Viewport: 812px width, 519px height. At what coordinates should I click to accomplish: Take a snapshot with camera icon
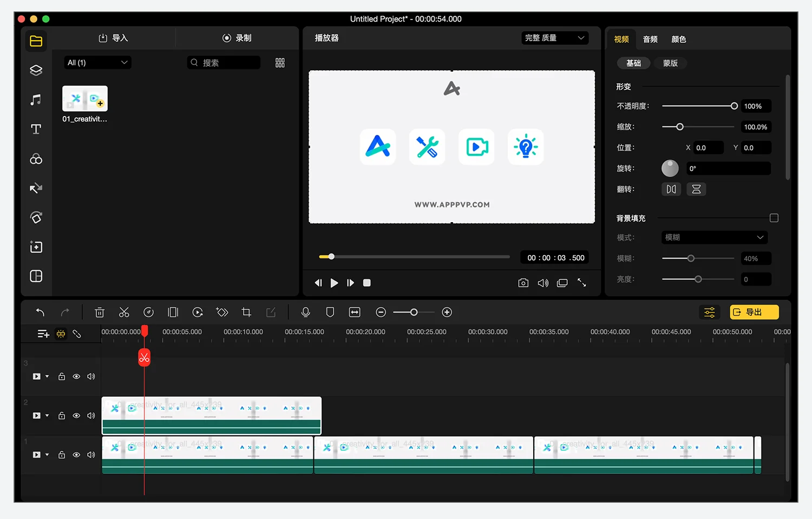(x=523, y=283)
